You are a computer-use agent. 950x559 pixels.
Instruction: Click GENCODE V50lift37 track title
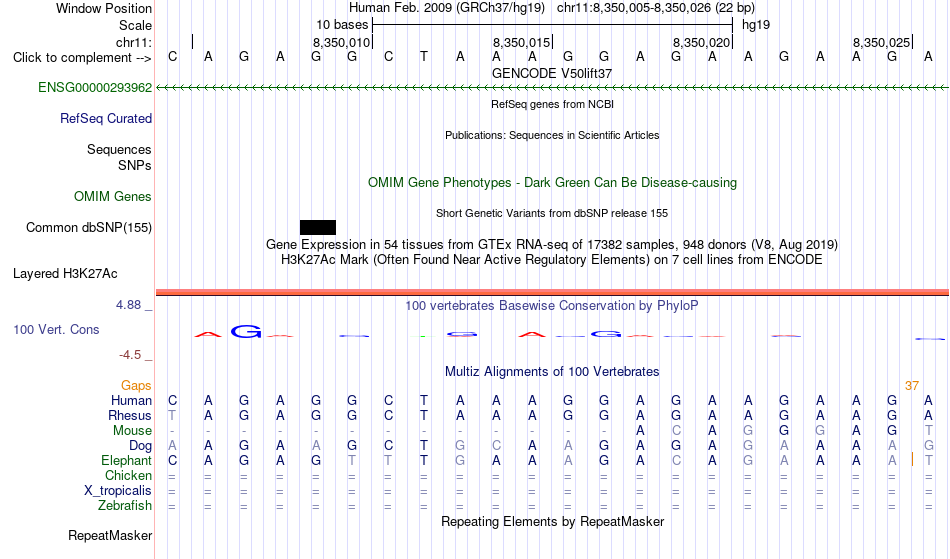552,73
